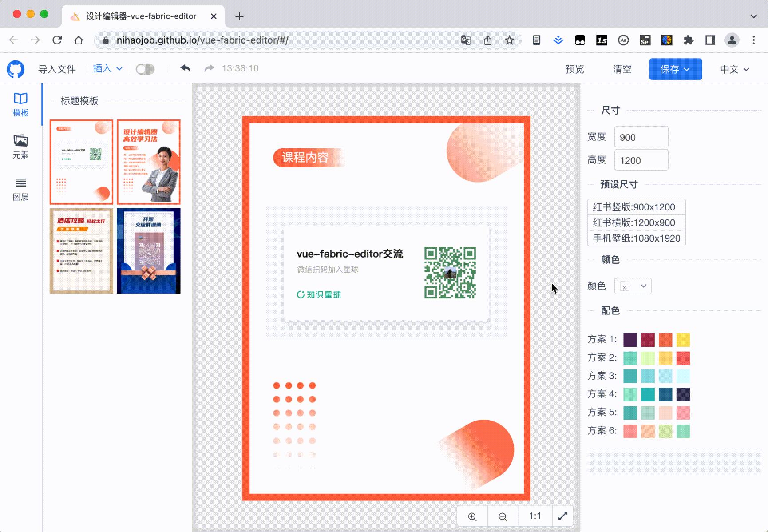This screenshot has height=532, width=768.
Task: Select the 设计编辑器高效学习法 template
Action: 149,162
